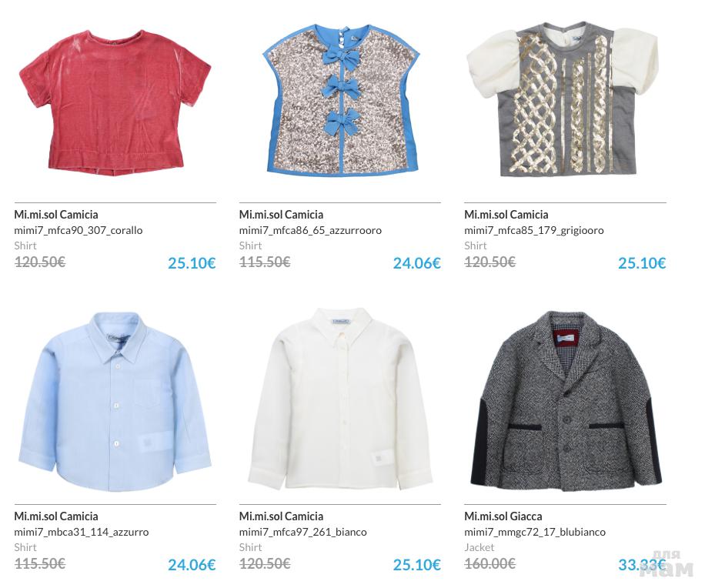Open the grey tweed jacket image
Screen dimensions: 705x588
pos(565,399)
